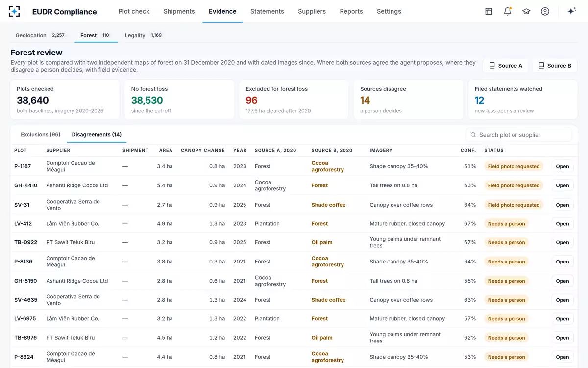Image resolution: width=588 pixels, height=368 pixels.
Task: Click GH-4410 Field photo requested badge
Action: click(514, 185)
